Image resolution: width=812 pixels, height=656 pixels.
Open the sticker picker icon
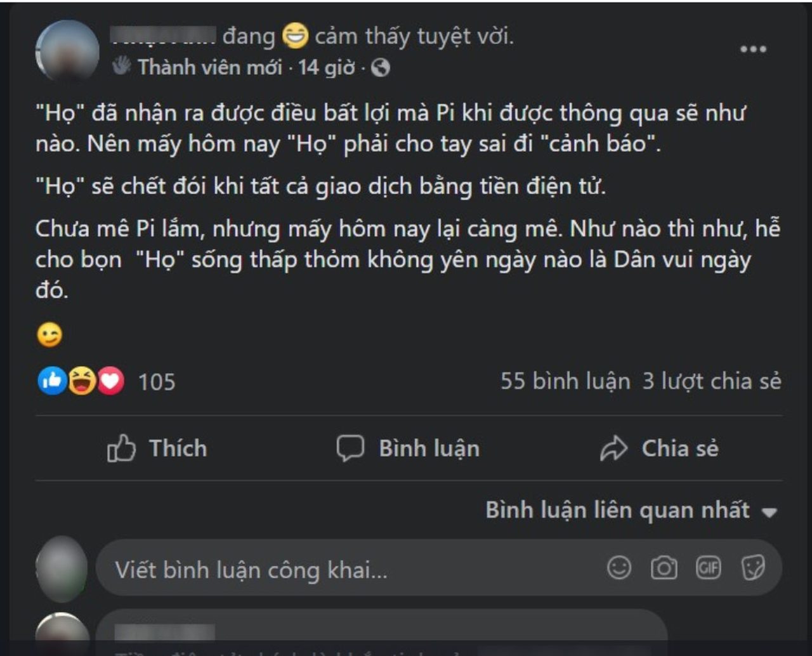pyautogui.click(x=753, y=568)
